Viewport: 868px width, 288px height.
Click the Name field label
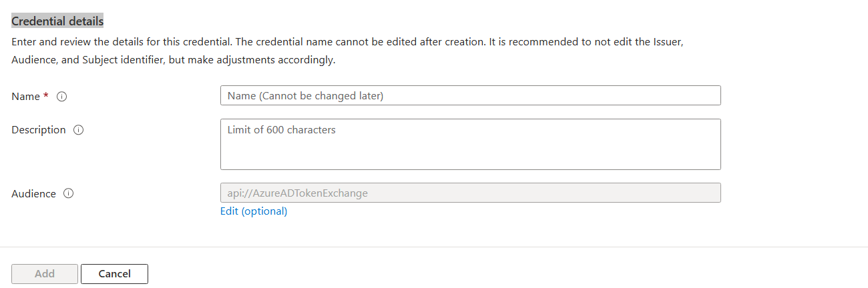pos(26,97)
